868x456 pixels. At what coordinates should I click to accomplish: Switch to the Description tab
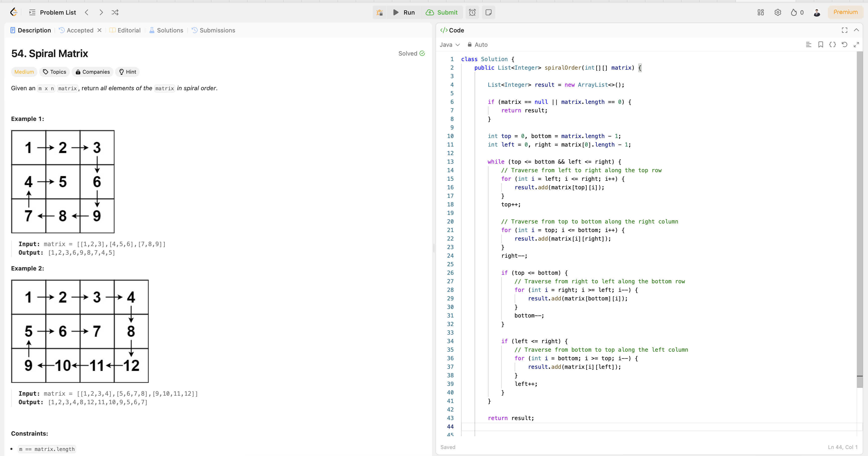[x=31, y=30]
